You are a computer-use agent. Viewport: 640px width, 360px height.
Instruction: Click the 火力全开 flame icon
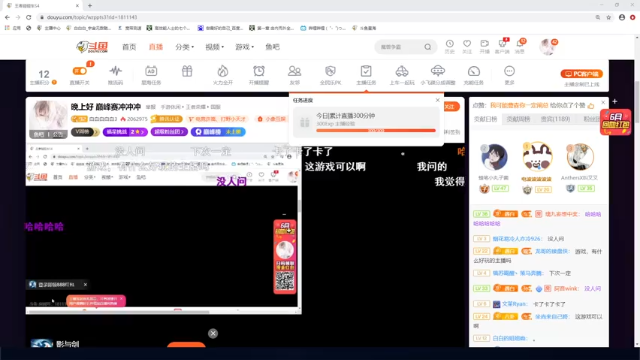click(x=223, y=71)
